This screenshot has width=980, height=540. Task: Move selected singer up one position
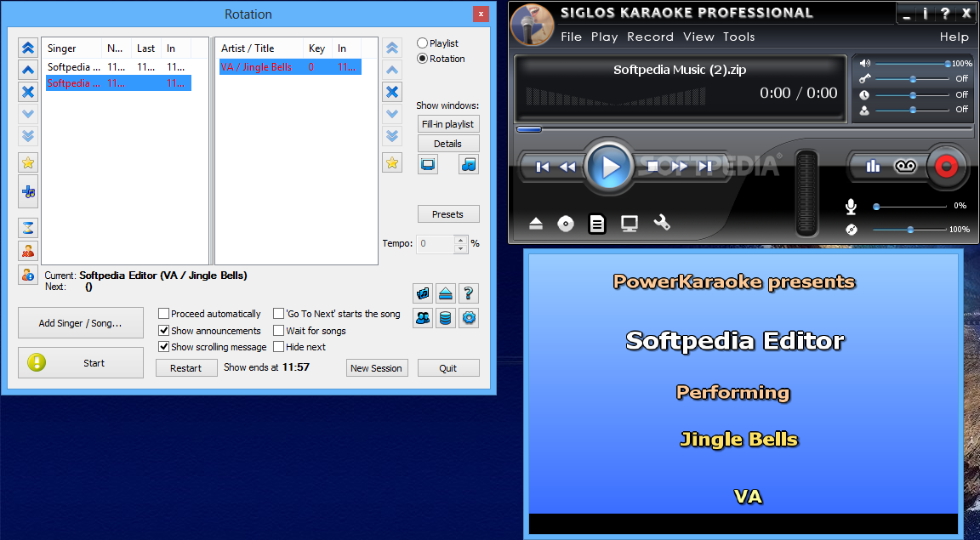pos(28,70)
